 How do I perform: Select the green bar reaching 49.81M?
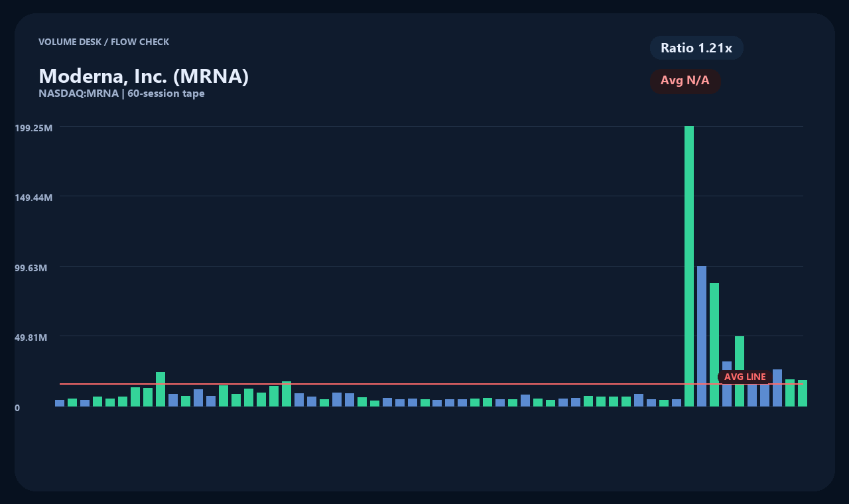pos(740,371)
